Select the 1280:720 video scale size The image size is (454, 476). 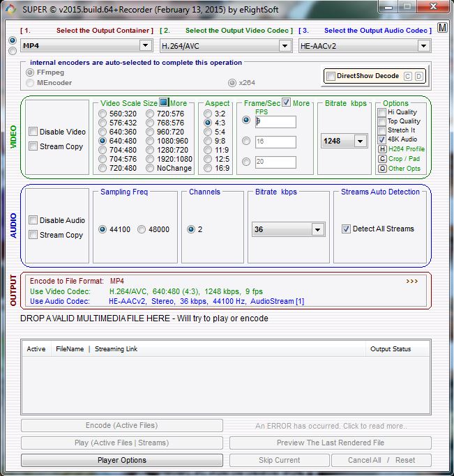point(150,150)
